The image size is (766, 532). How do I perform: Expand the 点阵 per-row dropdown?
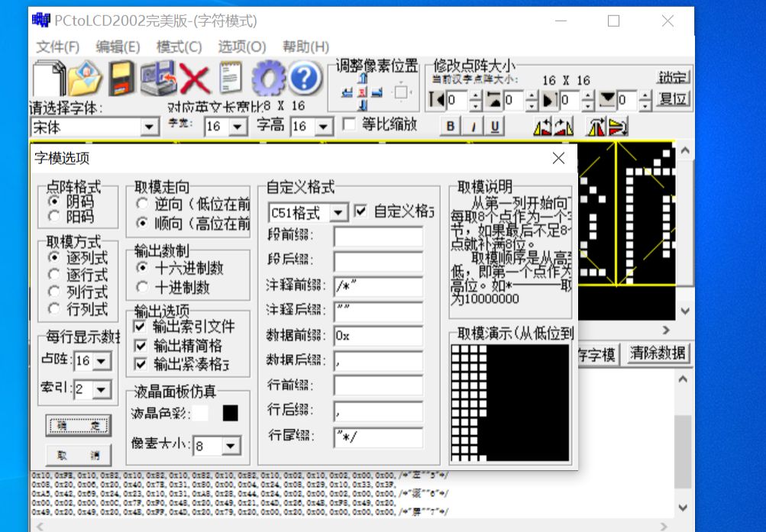101,361
